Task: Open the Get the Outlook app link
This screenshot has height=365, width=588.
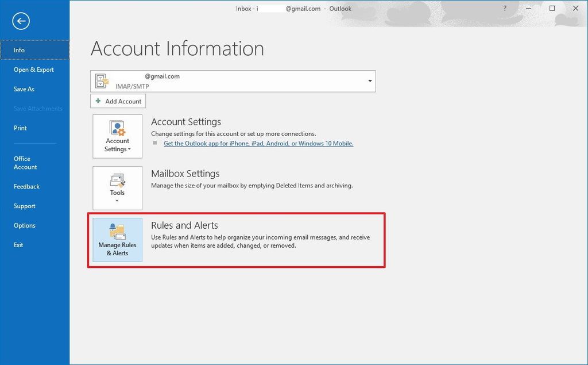Action: tap(258, 144)
